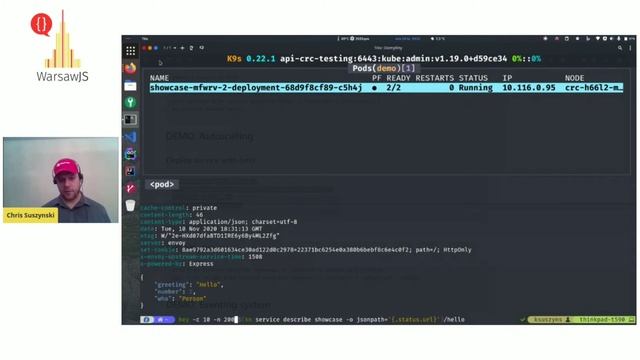This screenshot has width=640, height=360.
Task: Open the Files manager dock icon
Action: pyautogui.click(x=131, y=86)
